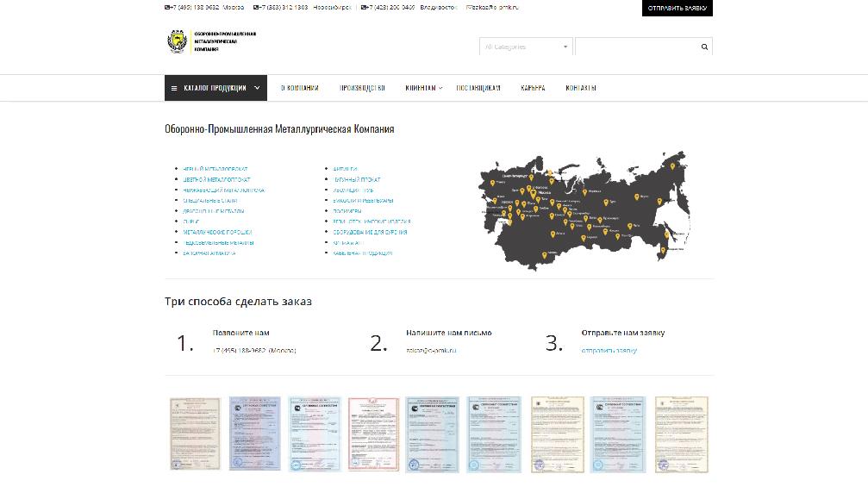The image size is (868, 493).
Task: Click the Vladivostok phone icon in top bar
Action: pyautogui.click(x=364, y=7)
